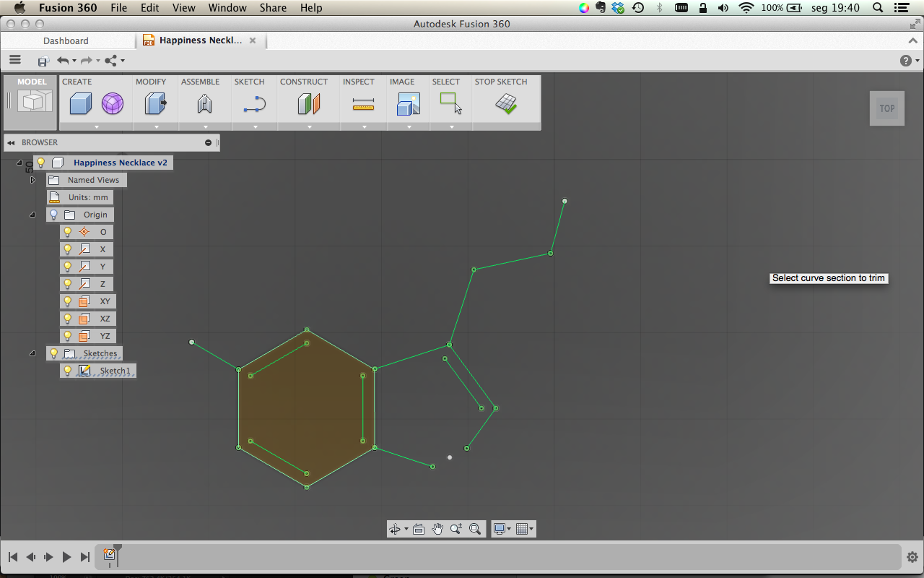Open the Window menu
The width and height of the screenshot is (924, 578).
[x=227, y=8]
